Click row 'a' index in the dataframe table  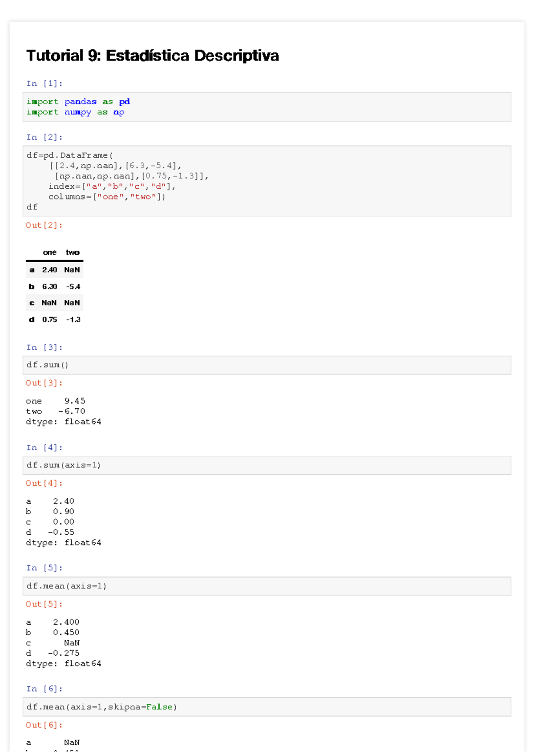[x=32, y=270]
